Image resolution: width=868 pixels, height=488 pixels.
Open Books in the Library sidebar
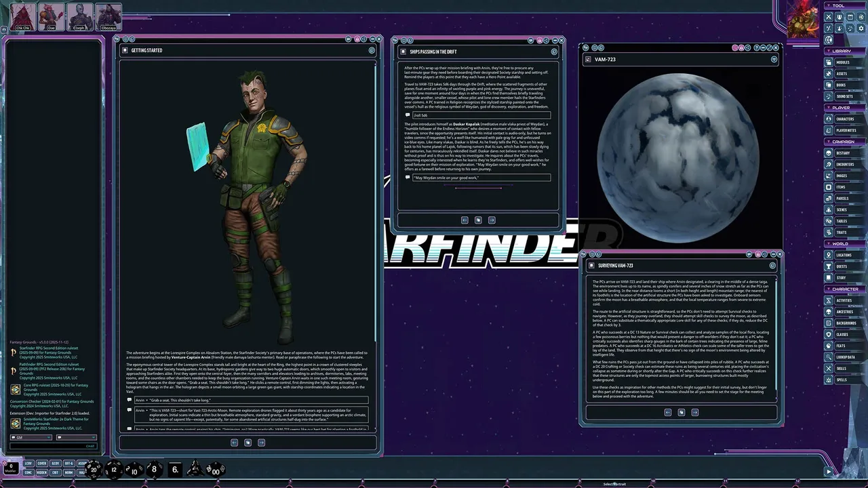[845, 85]
